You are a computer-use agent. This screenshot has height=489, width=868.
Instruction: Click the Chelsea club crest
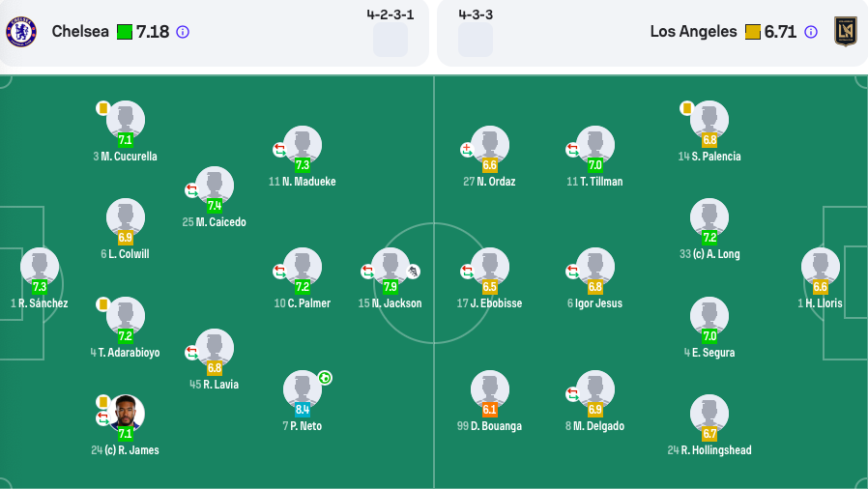[21, 32]
